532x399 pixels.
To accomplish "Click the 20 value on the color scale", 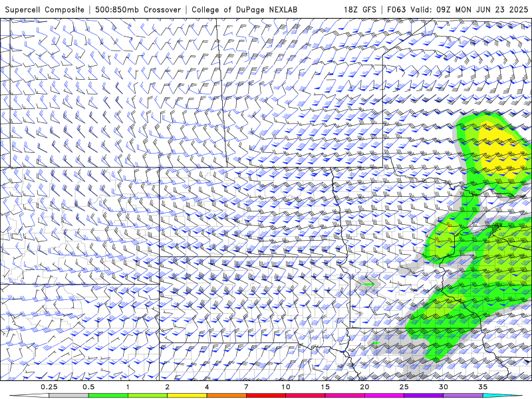I will pos(364,387).
